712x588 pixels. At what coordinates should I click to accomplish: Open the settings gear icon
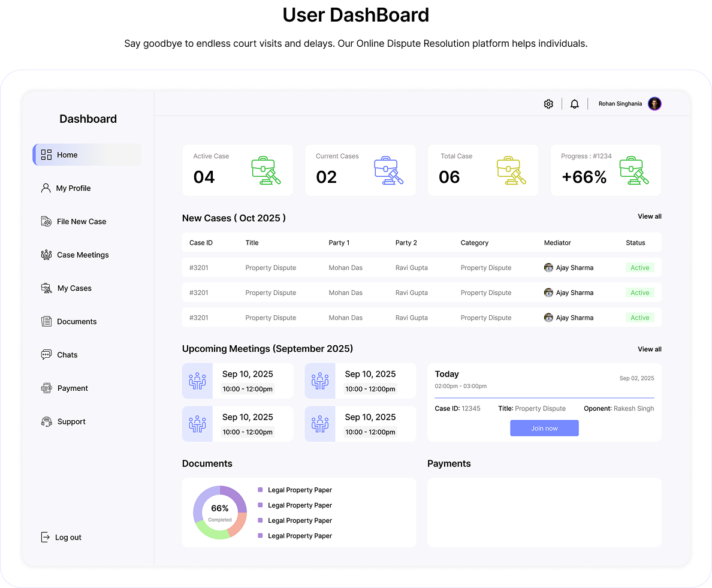click(548, 104)
